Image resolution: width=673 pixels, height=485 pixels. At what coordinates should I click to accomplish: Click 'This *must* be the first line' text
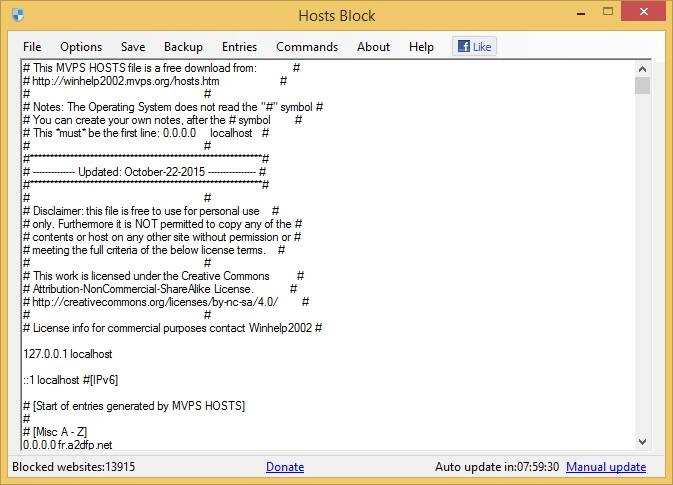click(146, 133)
